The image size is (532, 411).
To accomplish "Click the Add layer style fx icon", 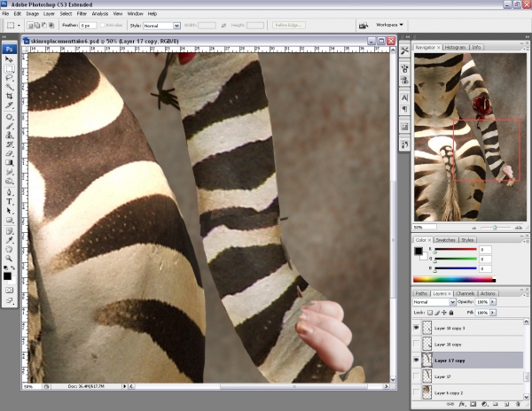I will [462, 404].
